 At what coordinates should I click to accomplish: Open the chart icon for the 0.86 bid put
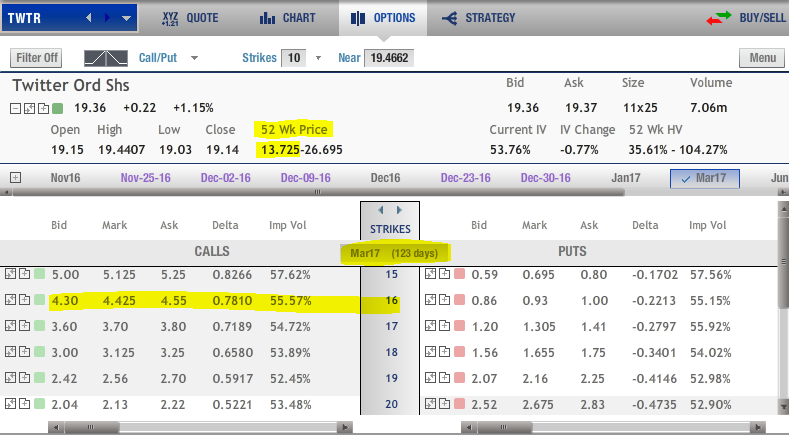pyautogui.click(x=430, y=300)
